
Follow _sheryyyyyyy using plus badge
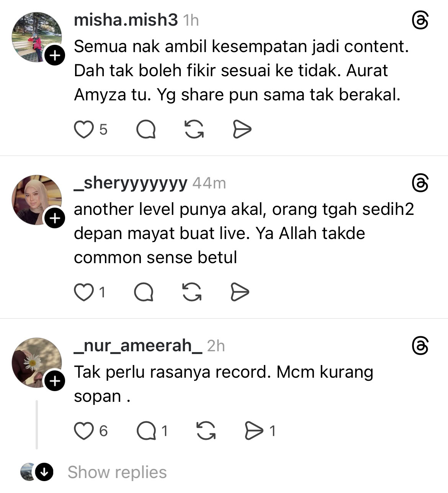click(x=55, y=219)
